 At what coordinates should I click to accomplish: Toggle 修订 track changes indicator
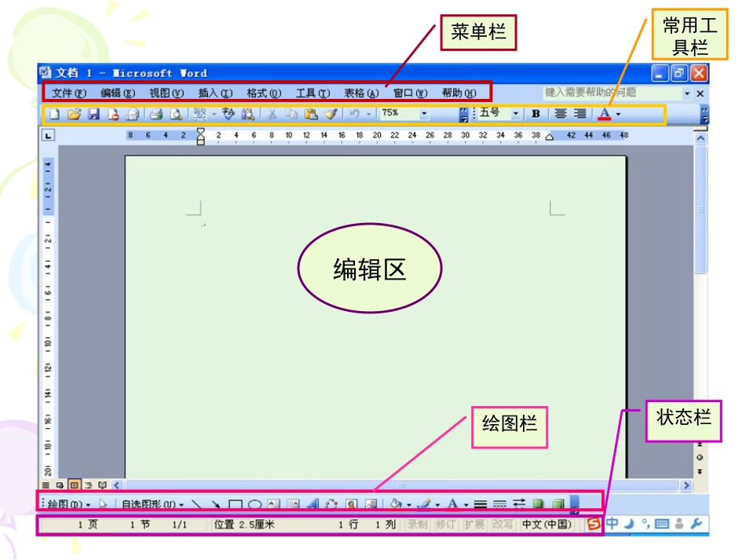pyautogui.click(x=446, y=525)
